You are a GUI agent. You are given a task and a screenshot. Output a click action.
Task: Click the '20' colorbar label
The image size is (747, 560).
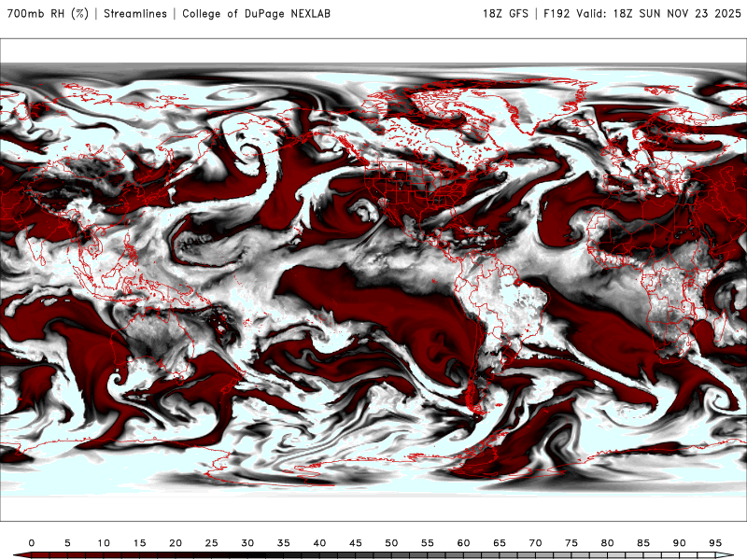click(176, 543)
